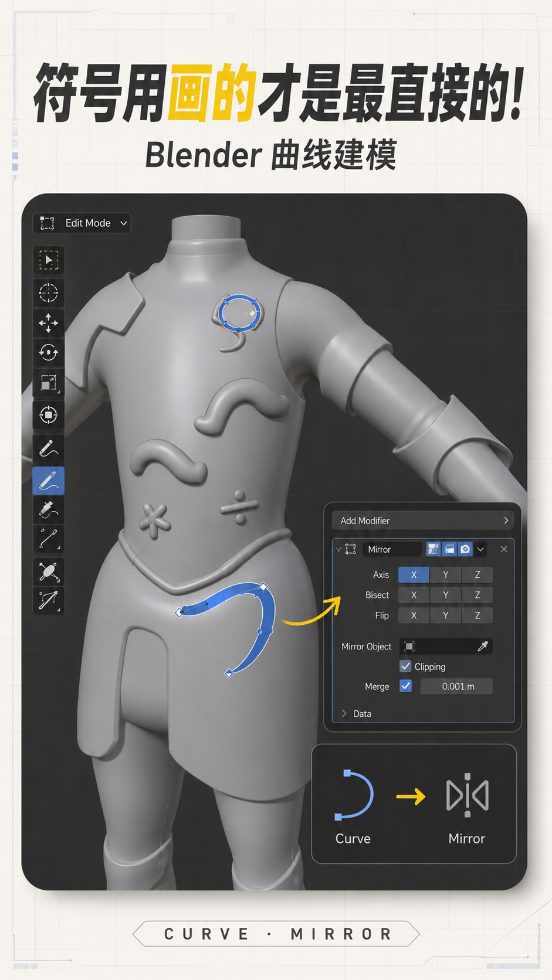The image size is (552, 980).
Task: Click the Merge distance 0.001 m field
Action: tap(457, 686)
